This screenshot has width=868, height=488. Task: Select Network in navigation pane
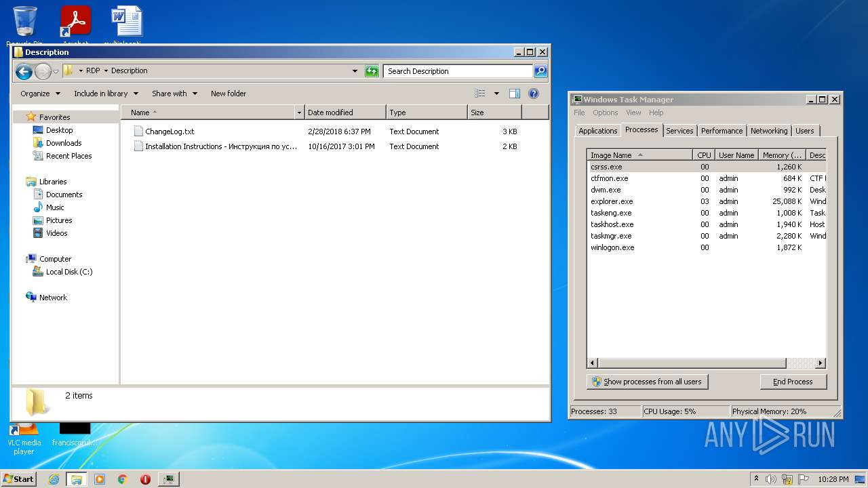(x=53, y=298)
